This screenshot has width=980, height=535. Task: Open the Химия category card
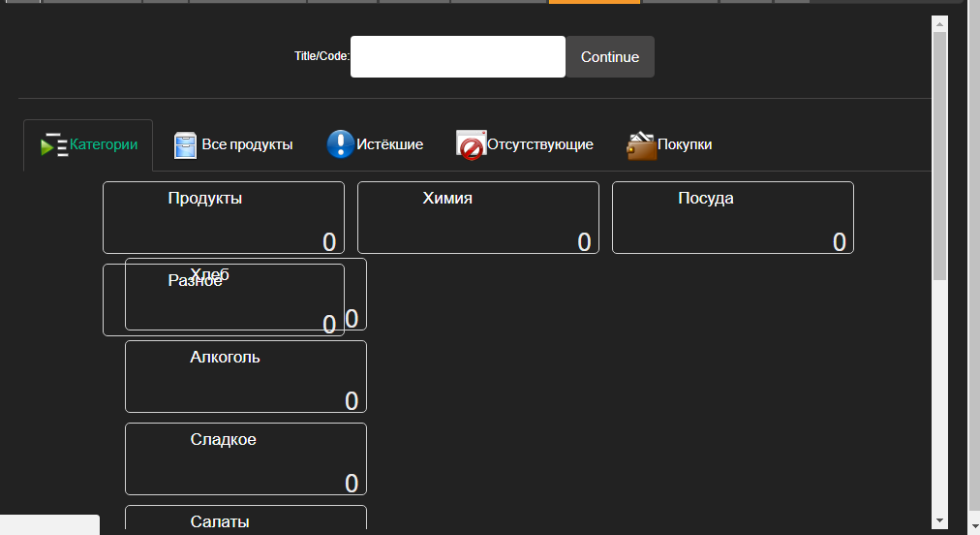(478, 218)
